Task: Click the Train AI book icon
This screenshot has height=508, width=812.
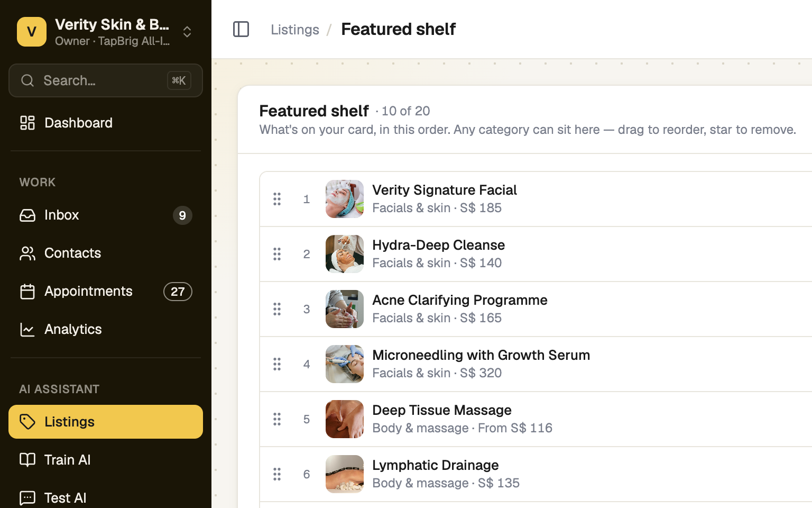Action: click(27, 460)
